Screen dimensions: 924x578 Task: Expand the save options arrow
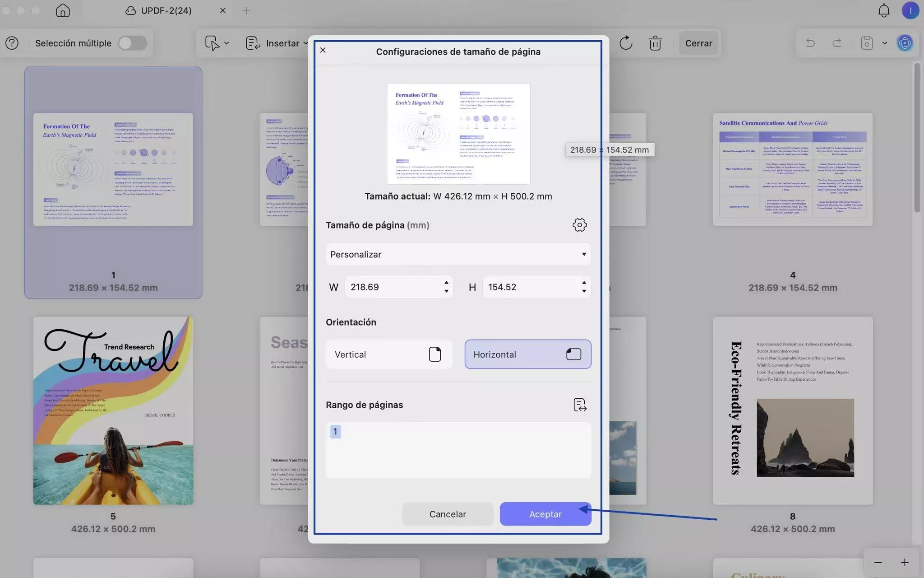pyautogui.click(x=884, y=43)
